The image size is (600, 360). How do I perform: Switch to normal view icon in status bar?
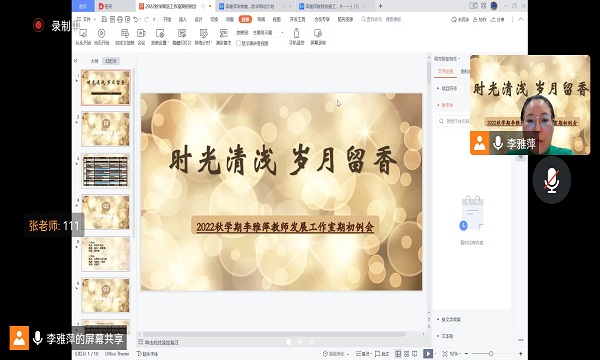tap(398, 354)
